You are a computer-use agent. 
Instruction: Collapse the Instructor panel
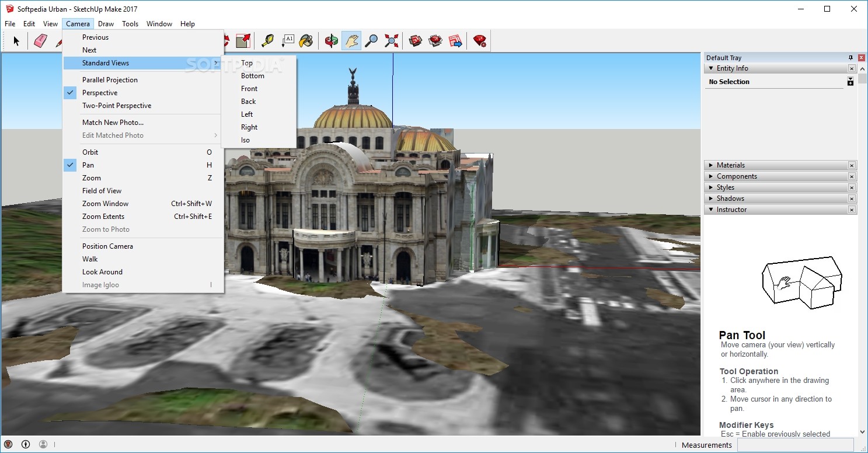711,210
